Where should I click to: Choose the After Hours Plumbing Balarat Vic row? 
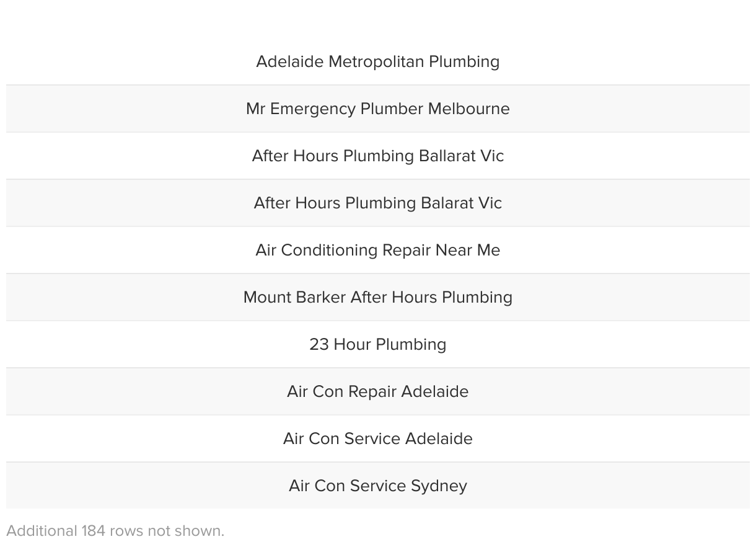[x=378, y=203]
